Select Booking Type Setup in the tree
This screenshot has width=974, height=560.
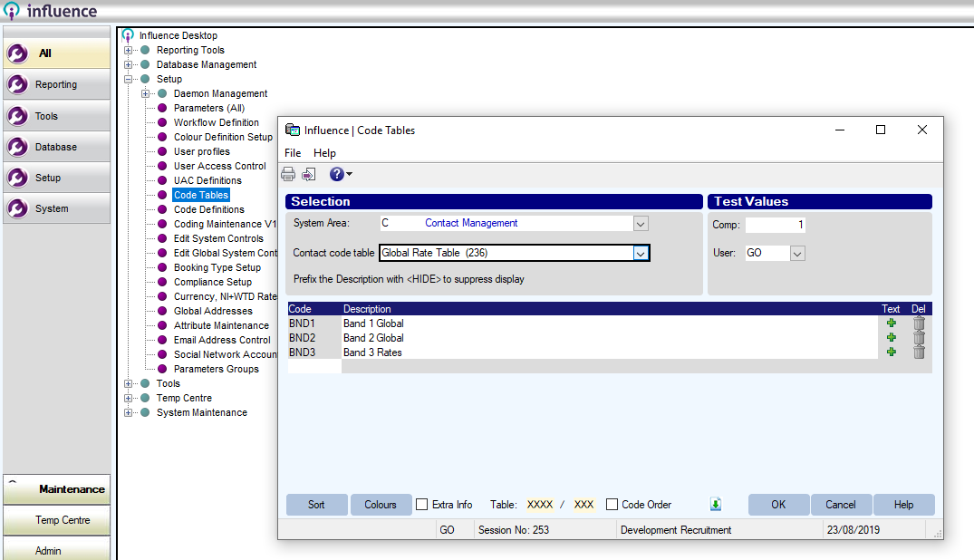pyautogui.click(x=217, y=267)
